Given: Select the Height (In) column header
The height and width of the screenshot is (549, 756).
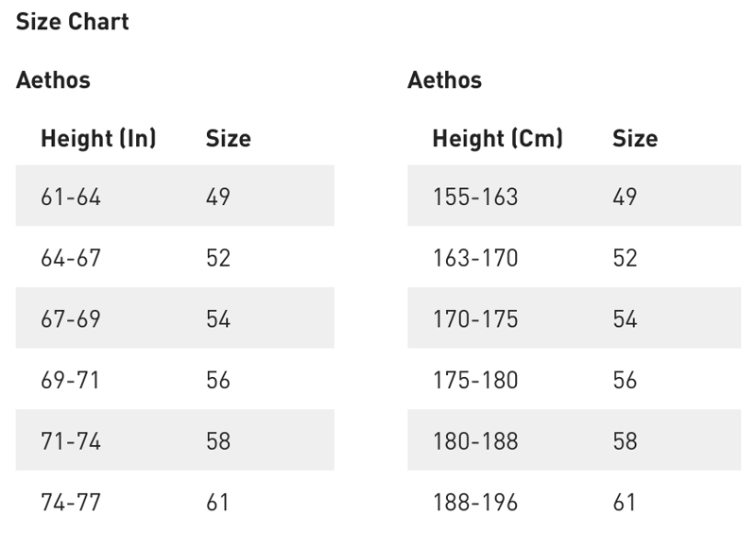Looking at the screenshot, I should click(x=98, y=139).
